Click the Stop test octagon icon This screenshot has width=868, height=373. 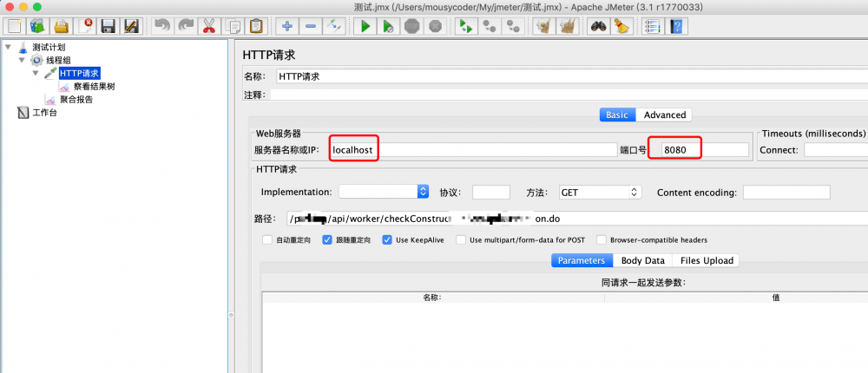click(411, 26)
